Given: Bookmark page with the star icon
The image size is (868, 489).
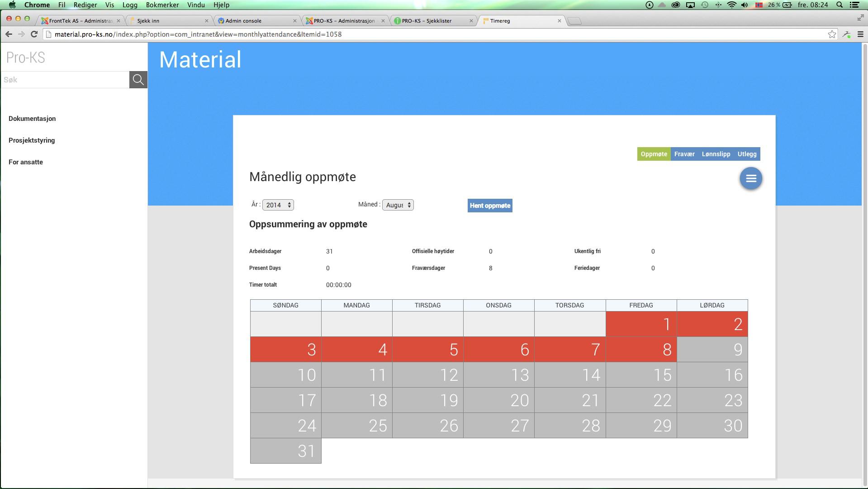Looking at the screenshot, I should coord(832,34).
